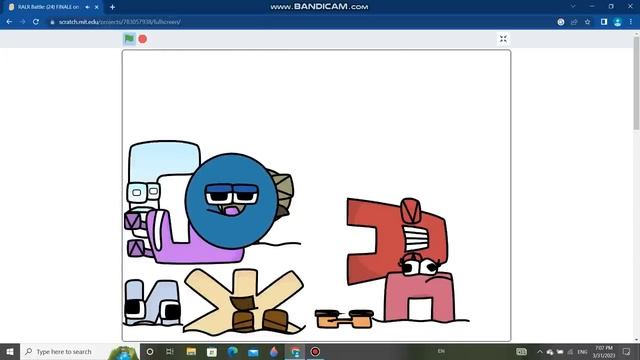This screenshot has height=360, width=640.
Task: Click the tan asterisk-shaped character
Action: tap(244, 301)
